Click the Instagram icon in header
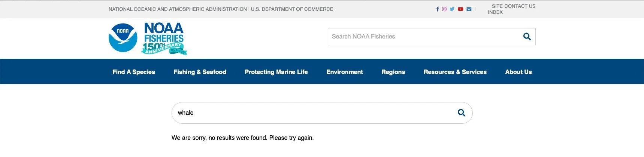 444,9
